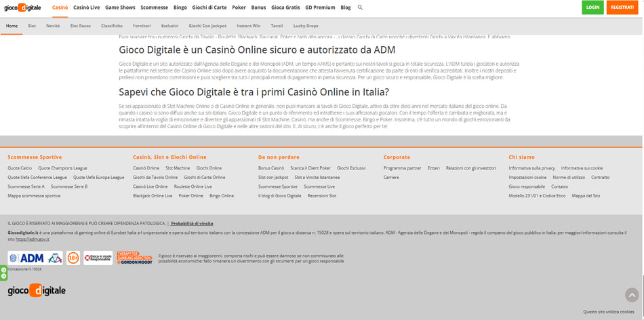Click the orange REGISTRATI button
644x320 pixels.
point(622,7)
